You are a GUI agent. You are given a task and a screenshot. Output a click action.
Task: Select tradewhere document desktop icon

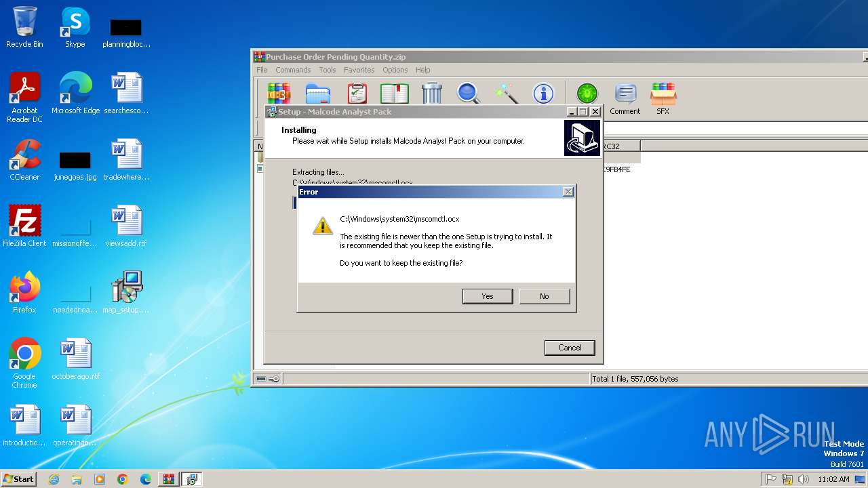[126, 160]
